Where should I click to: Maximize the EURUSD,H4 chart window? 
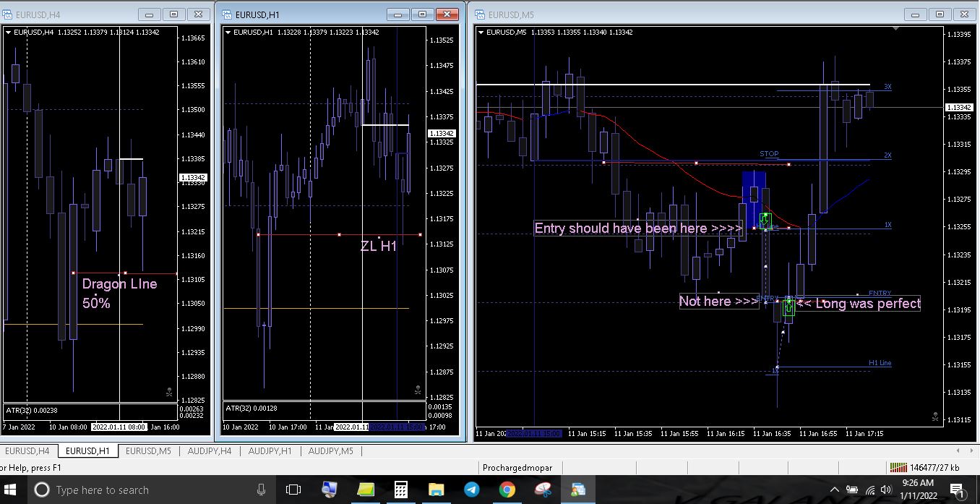pyautogui.click(x=173, y=14)
